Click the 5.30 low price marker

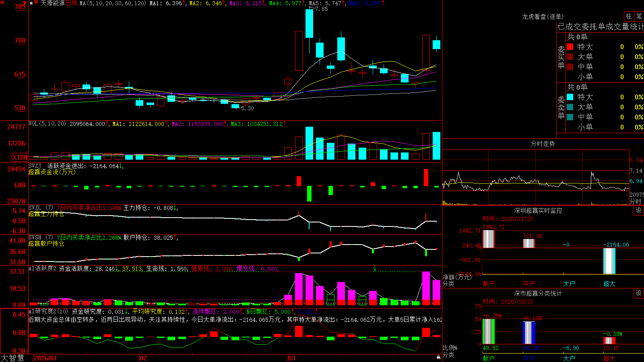click(x=245, y=108)
